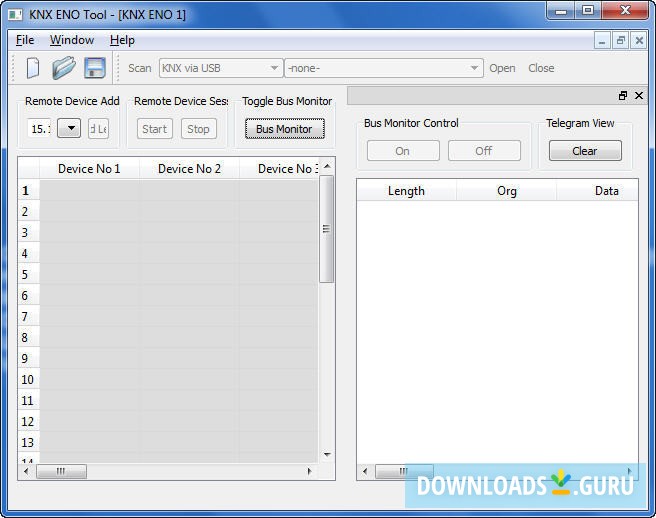Toggle the Bus Monitor button
Image resolution: width=656 pixels, height=518 pixels.
pos(284,129)
